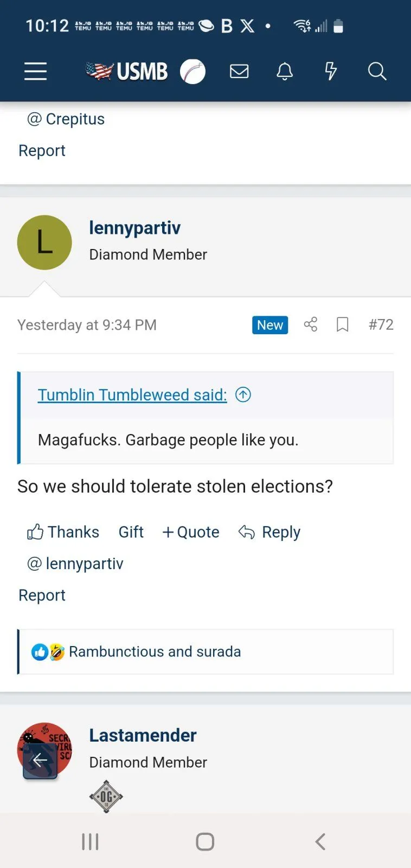Click Gift under lennypartiv's post

click(x=131, y=532)
